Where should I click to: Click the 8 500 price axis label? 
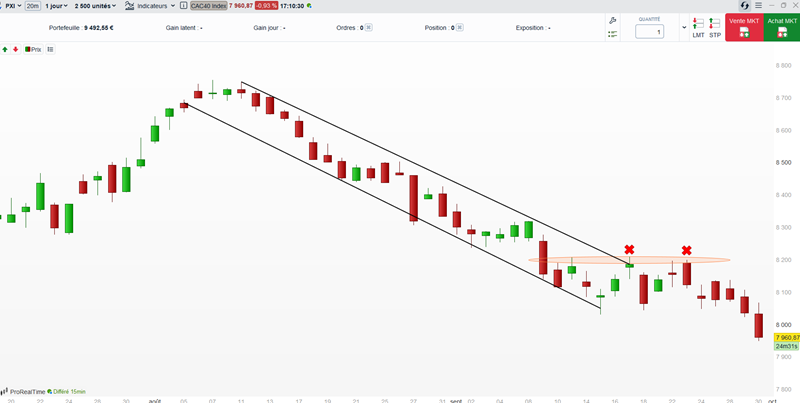(784, 163)
